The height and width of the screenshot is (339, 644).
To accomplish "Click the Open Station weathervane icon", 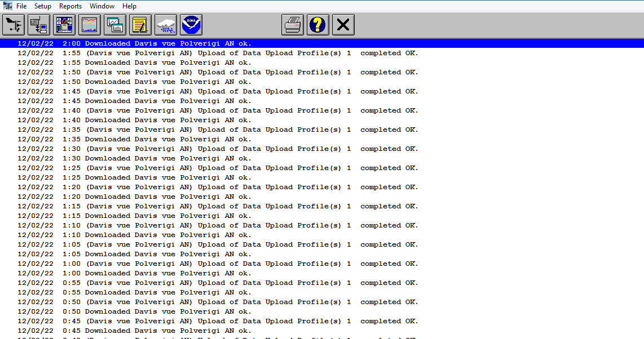I will click(14, 25).
